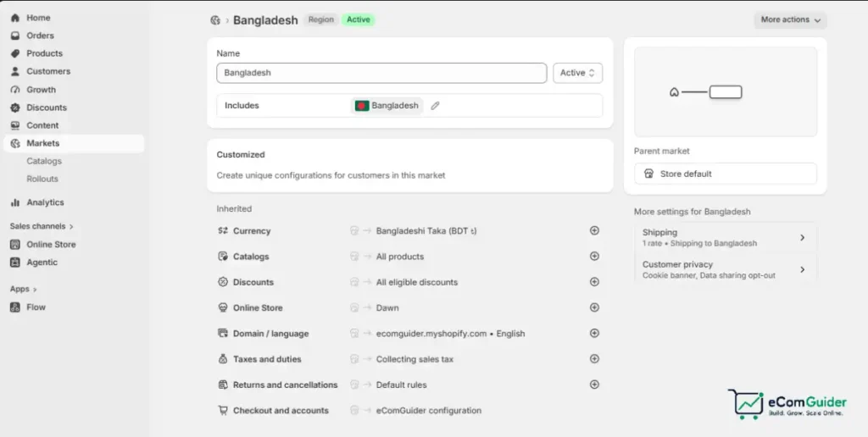This screenshot has height=437, width=868.
Task: Click the store icon beside Store default
Action: (648, 174)
